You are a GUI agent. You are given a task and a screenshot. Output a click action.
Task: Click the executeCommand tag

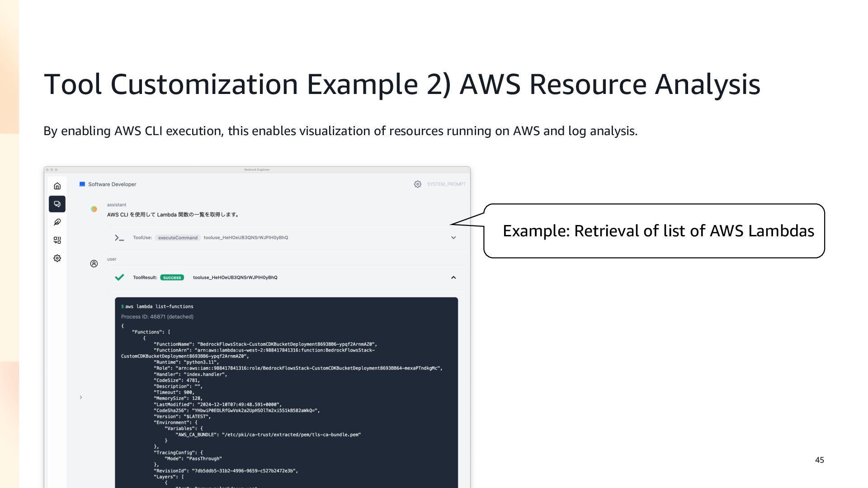click(178, 238)
